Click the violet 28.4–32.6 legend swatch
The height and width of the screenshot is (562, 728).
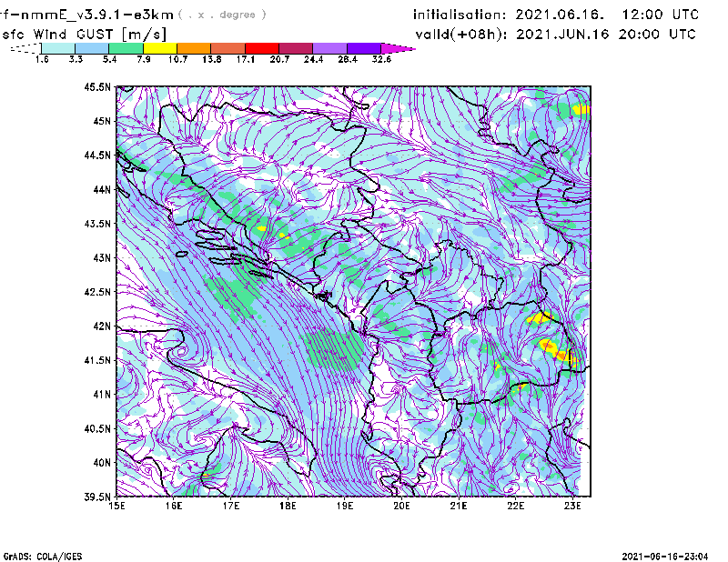pyautogui.click(x=364, y=48)
